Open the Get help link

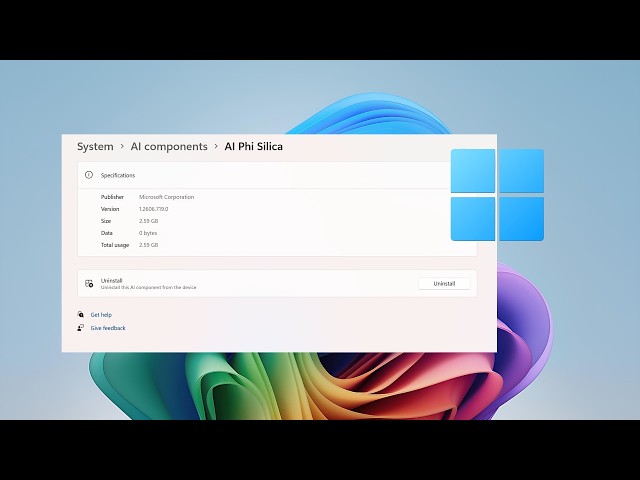point(101,315)
